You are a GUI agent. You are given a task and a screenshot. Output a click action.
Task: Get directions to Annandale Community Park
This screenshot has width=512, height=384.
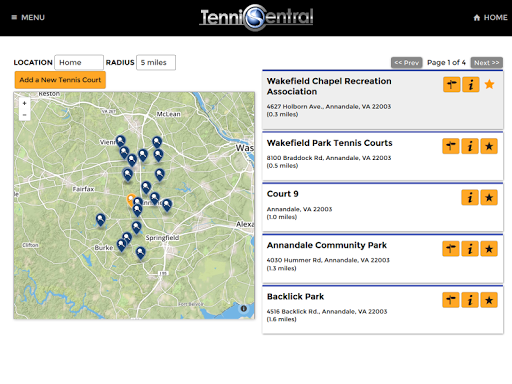click(451, 249)
